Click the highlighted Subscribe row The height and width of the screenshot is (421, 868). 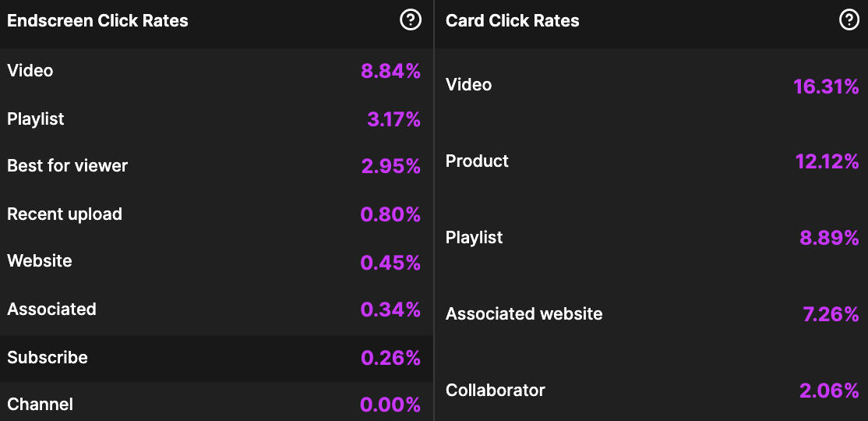[x=217, y=358]
